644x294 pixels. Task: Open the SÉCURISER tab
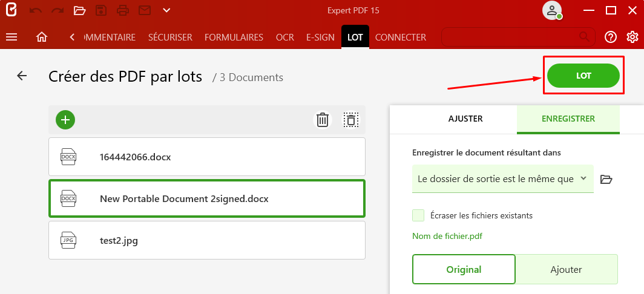coord(170,38)
